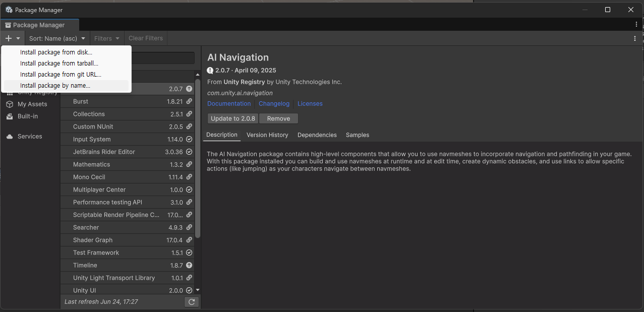Open the Documentation link
The width and height of the screenshot is (644, 312).
coord(229,103)
